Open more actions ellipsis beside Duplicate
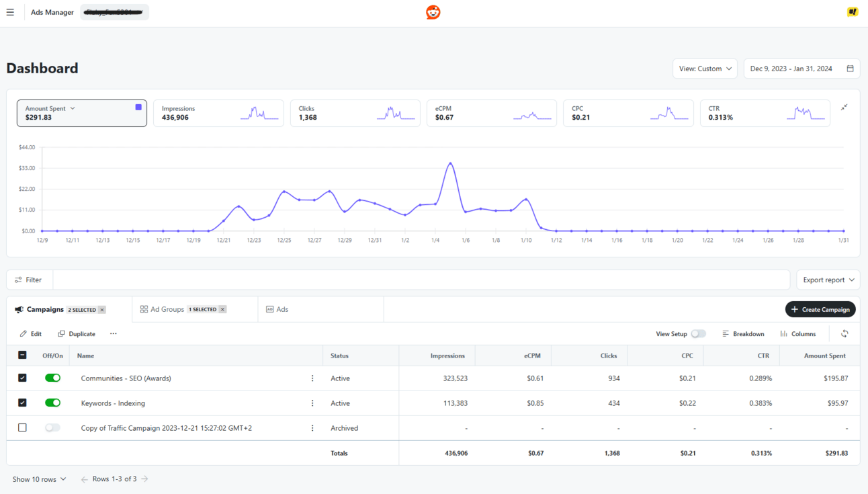The image size is (868, 494). point(114,333)
